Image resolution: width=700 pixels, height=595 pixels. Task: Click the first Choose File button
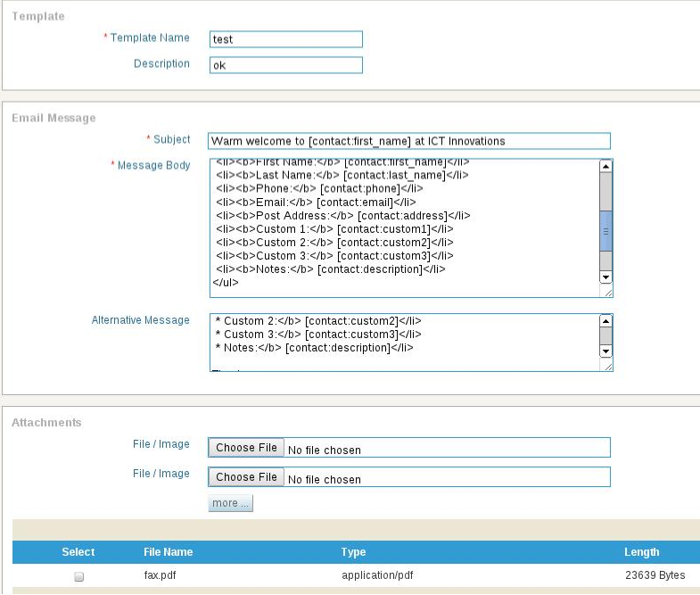[246, 447]
